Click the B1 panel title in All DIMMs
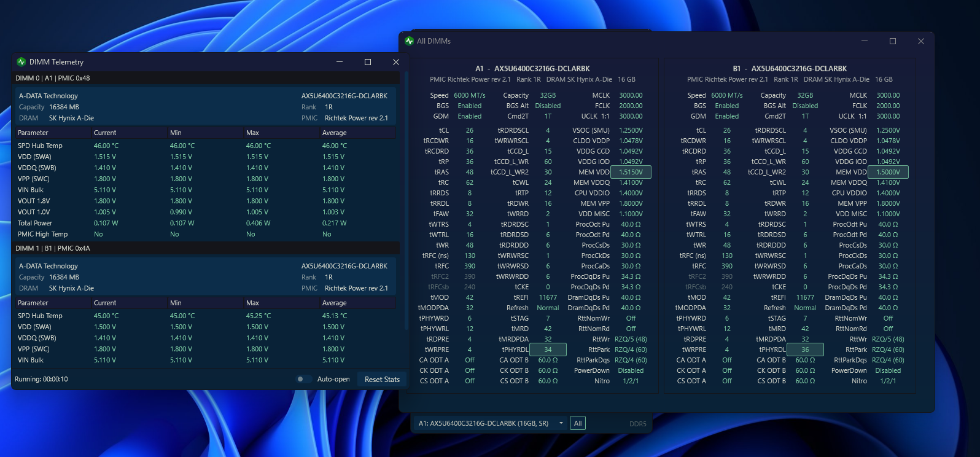The width and height of the screenshot is (980, 457). click(790, 69)
